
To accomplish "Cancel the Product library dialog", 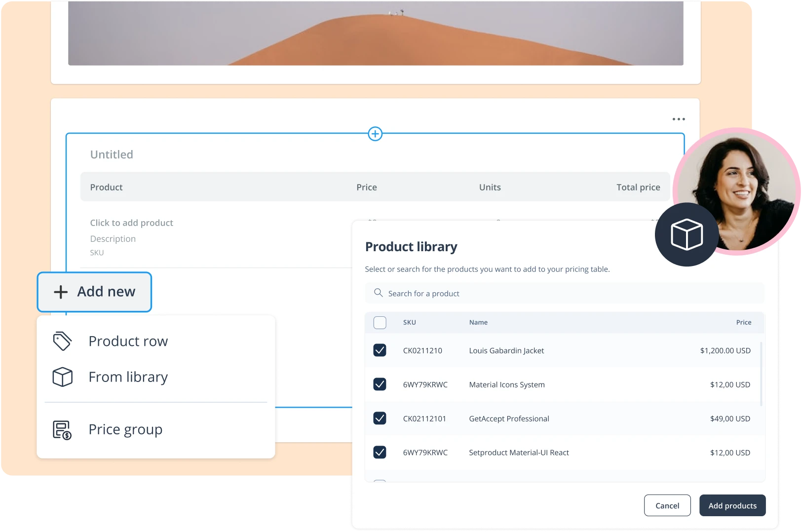I will coord(667,505).
